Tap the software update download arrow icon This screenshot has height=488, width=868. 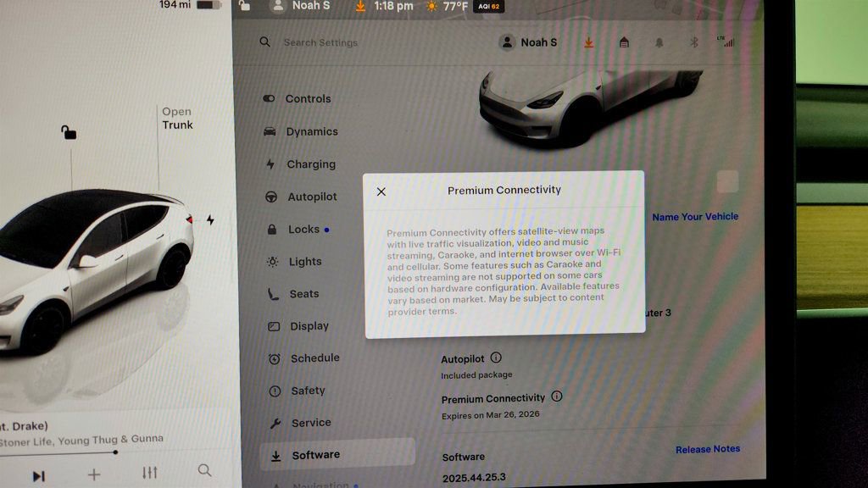(x=588, y=41)
